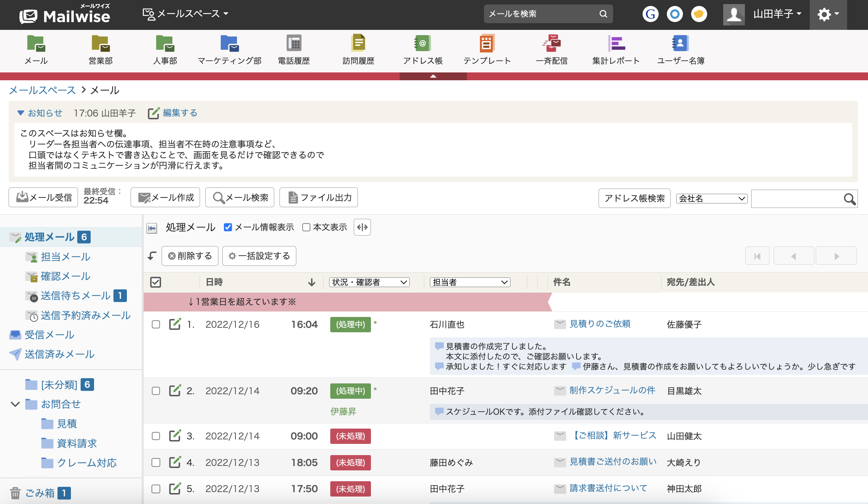
Task: Click the メールを検索 search field
Action: click(542, 14)
